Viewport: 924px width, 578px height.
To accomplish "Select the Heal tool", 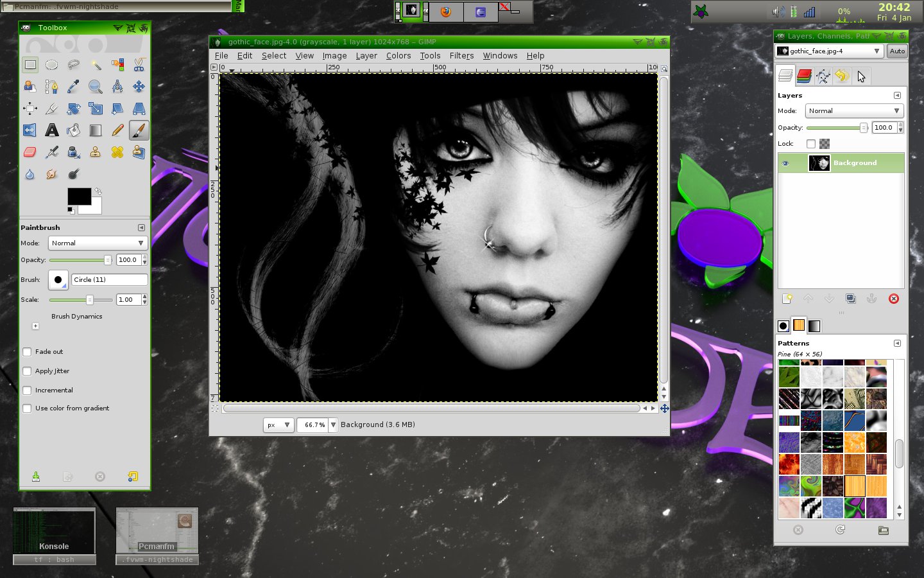I will [x=117, y=152].
